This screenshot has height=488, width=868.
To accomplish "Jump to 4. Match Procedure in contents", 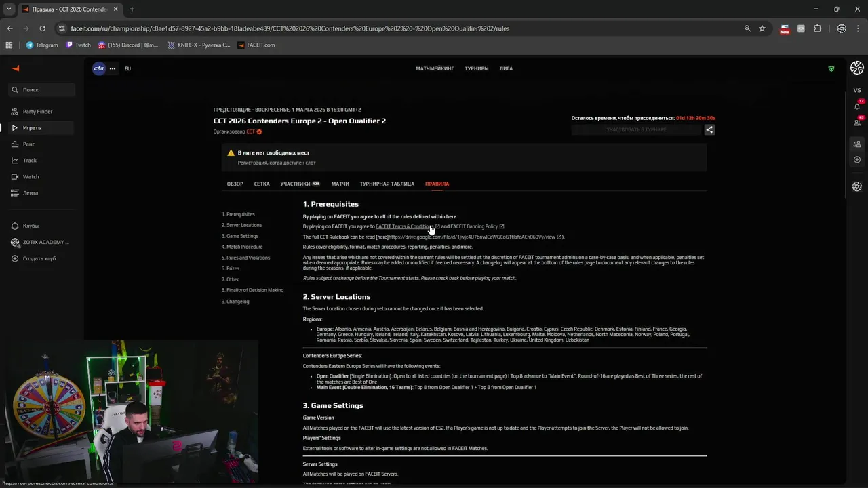I will click(x=242, y=247).
